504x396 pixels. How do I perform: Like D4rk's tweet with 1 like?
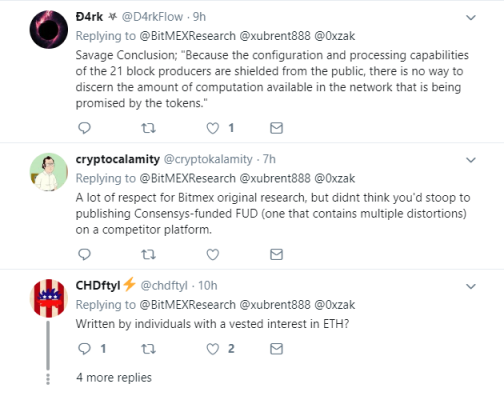[x=213, y=128]
